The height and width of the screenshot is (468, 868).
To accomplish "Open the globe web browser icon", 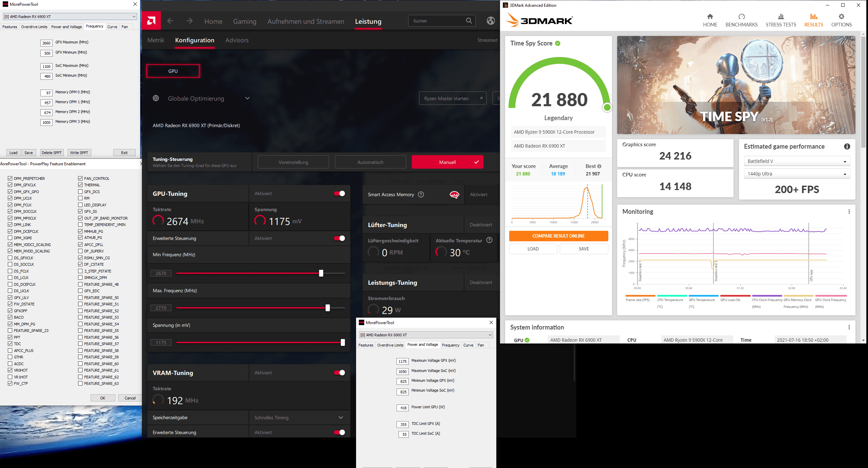I will (x=491, y=21).
